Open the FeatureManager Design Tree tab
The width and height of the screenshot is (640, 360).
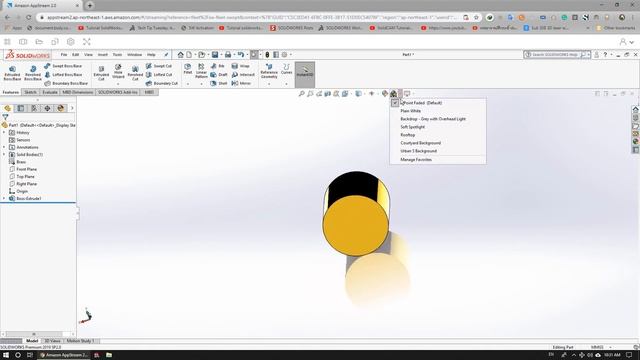coord(7,108)
